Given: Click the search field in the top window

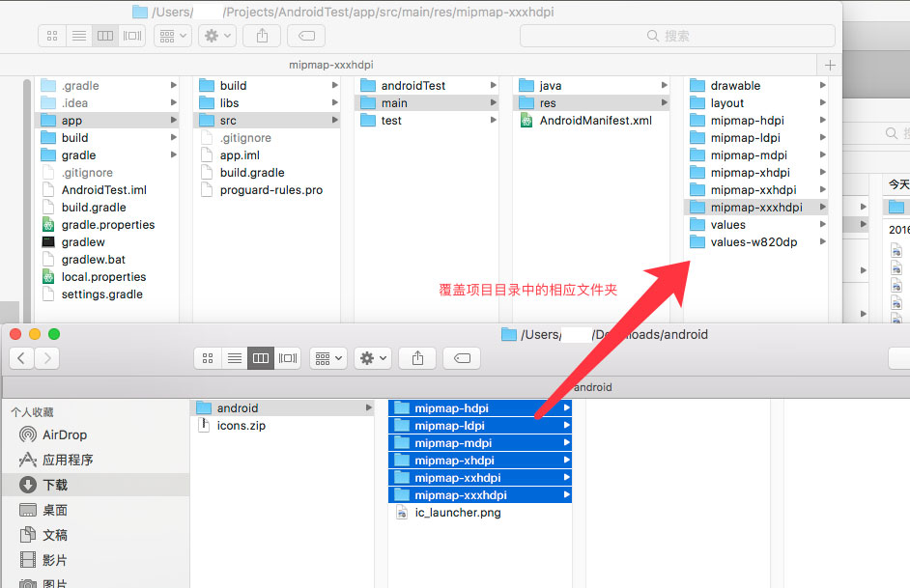Looking at the screenshot, I should [677, 36].
